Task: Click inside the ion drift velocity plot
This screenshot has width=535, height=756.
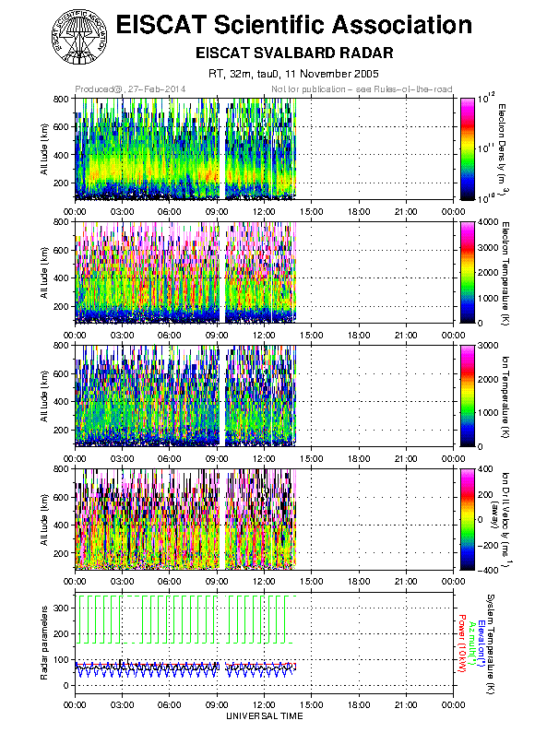Action: 264,519
